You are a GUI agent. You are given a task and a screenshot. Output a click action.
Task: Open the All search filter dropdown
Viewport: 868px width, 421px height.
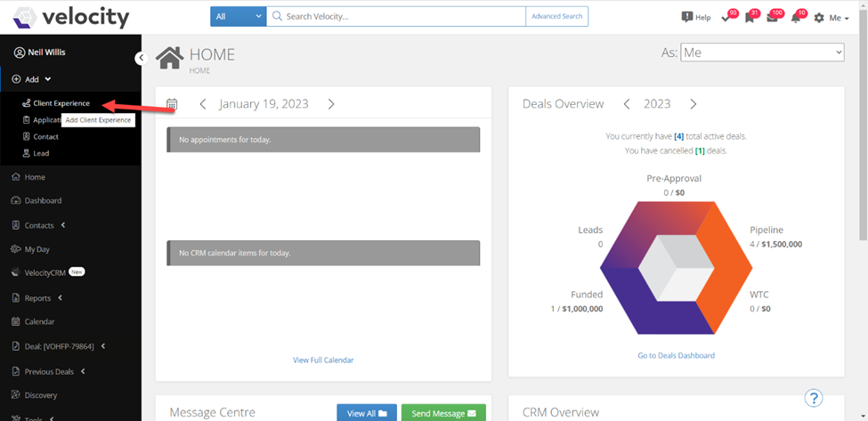coord(239,17)
